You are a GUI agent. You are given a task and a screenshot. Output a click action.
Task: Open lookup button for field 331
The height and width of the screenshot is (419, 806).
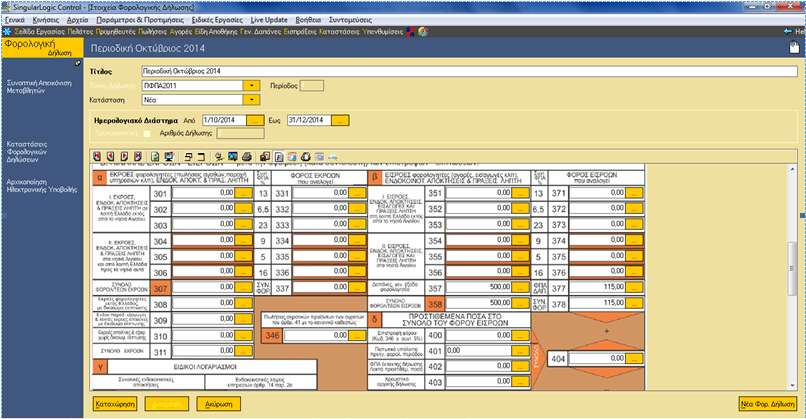pos(357,193)
